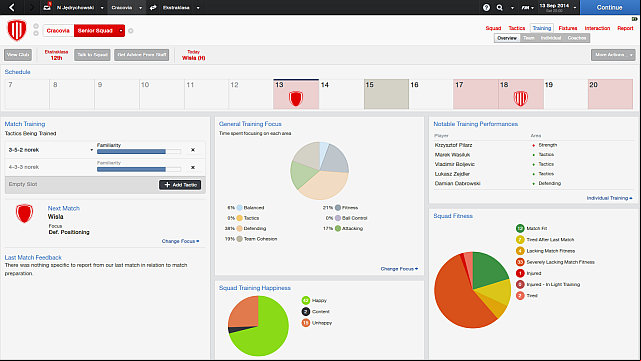Click the Lacking Match Fitness badge
The width and height of the screenshot is (641, 361).
point(520,251)
